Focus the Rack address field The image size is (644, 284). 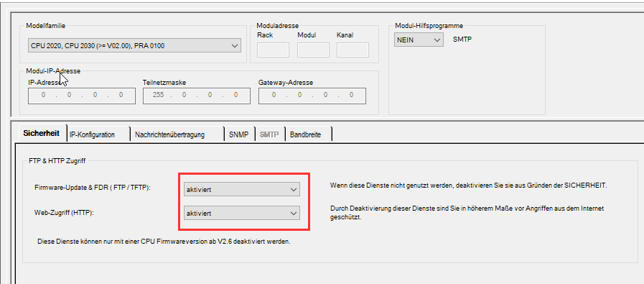pos(273,50)
